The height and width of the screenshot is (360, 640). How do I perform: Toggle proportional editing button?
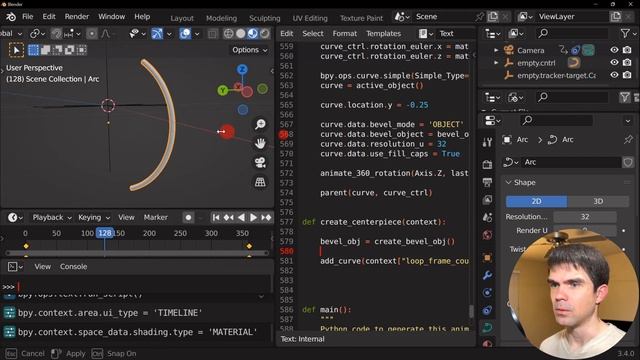[x=92, y=33]
